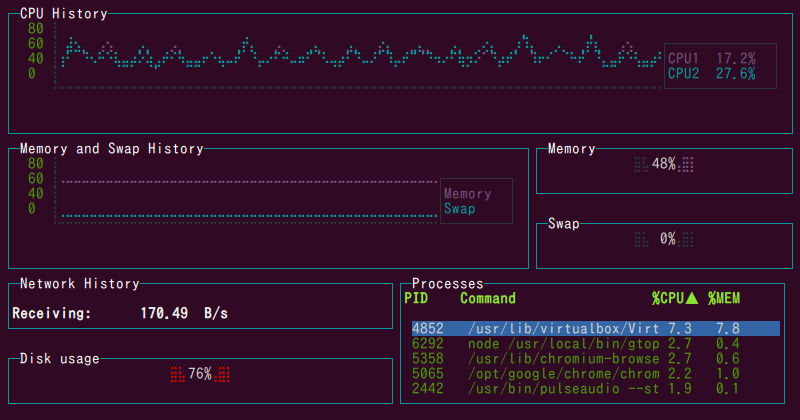The height and width of the screenshot is (420, 800).
Task: Sort processes by PID column header
Action: pos(416,298)
